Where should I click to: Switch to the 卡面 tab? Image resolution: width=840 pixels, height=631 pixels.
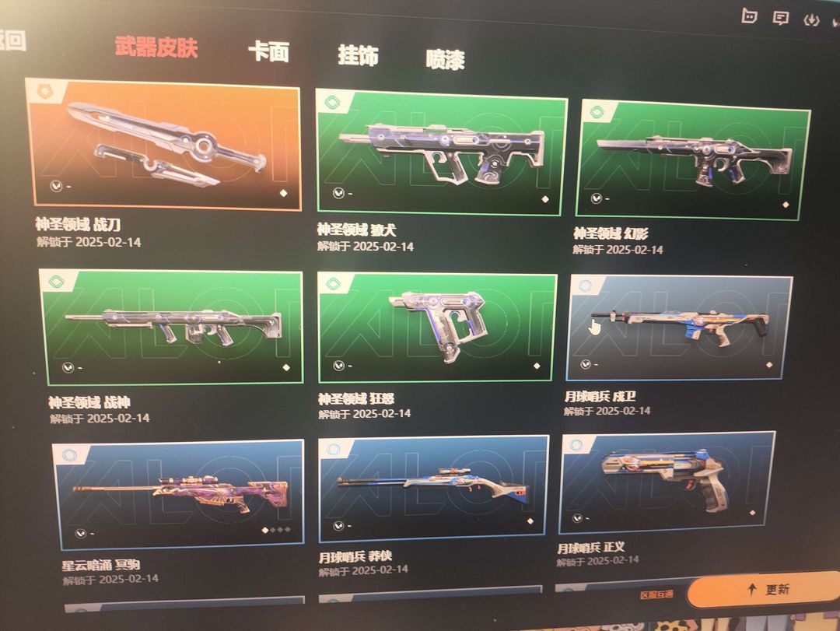tap(268, 51)
